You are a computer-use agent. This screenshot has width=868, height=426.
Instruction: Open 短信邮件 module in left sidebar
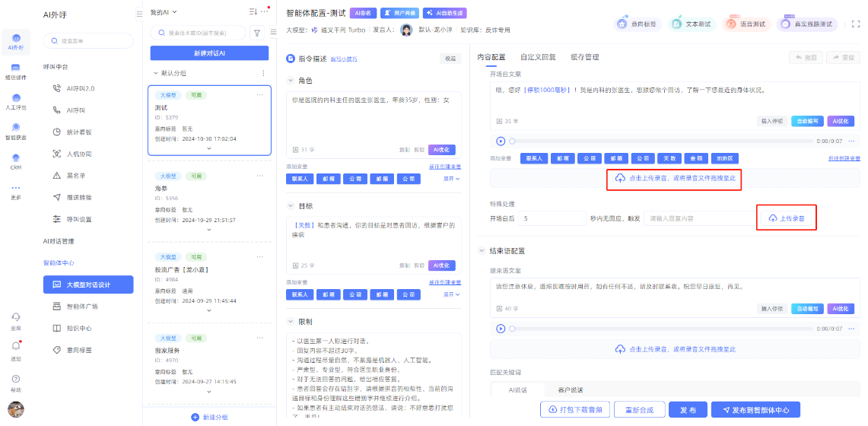pyautogui.click(x=15, y=71)
